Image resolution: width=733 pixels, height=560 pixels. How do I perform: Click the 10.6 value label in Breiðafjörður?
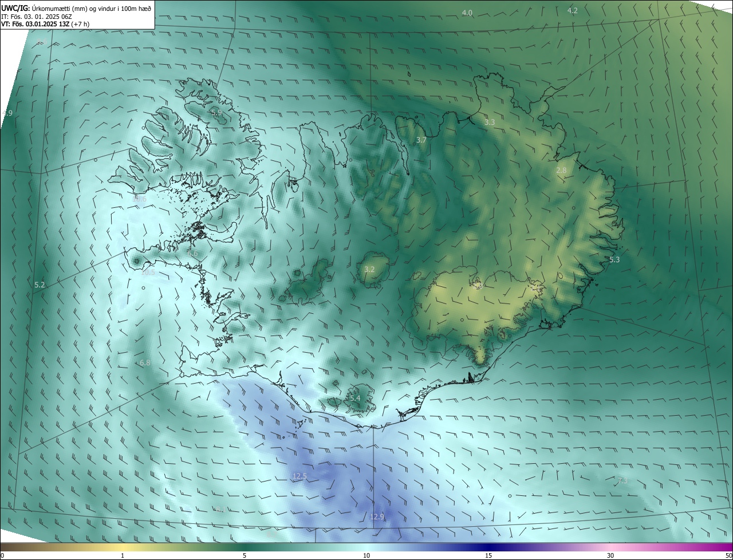coord(140,199)
